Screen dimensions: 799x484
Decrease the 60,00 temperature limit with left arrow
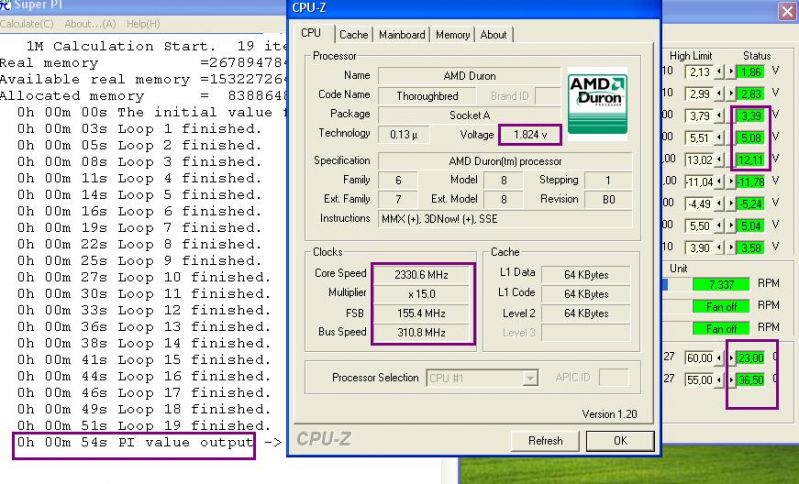click(722, 358)
